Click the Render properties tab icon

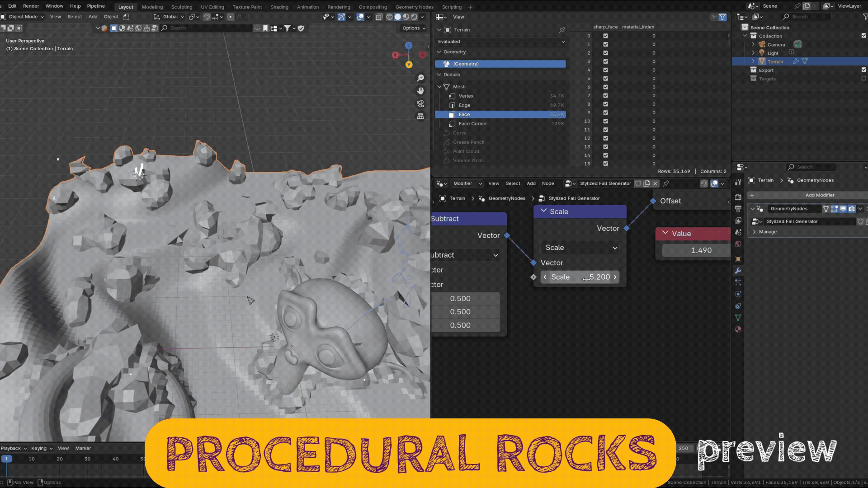[x=738, y=197]
